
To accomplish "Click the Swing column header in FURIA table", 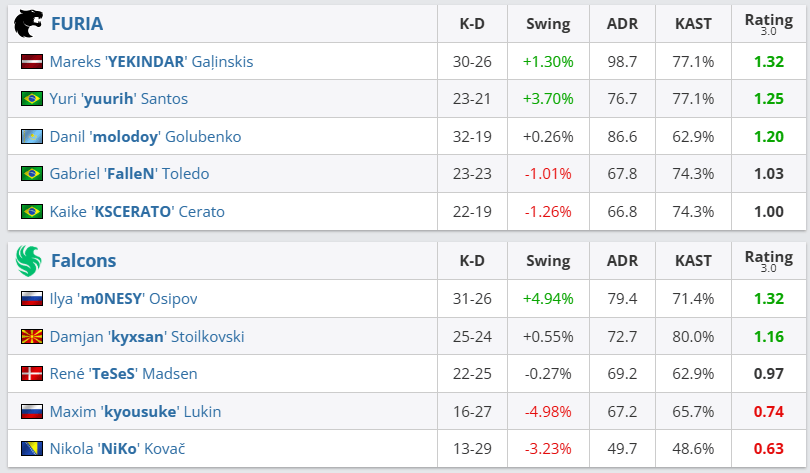I will pos(548,23).
